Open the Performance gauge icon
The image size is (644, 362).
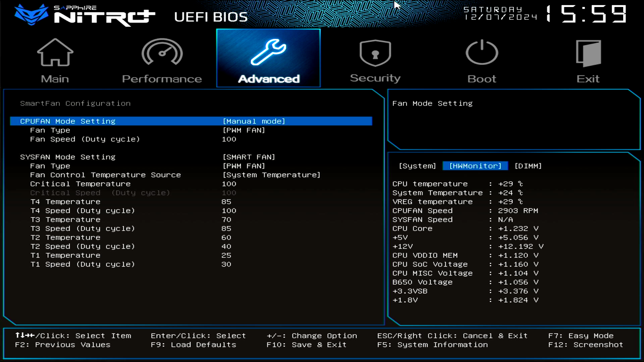(162, 53)
